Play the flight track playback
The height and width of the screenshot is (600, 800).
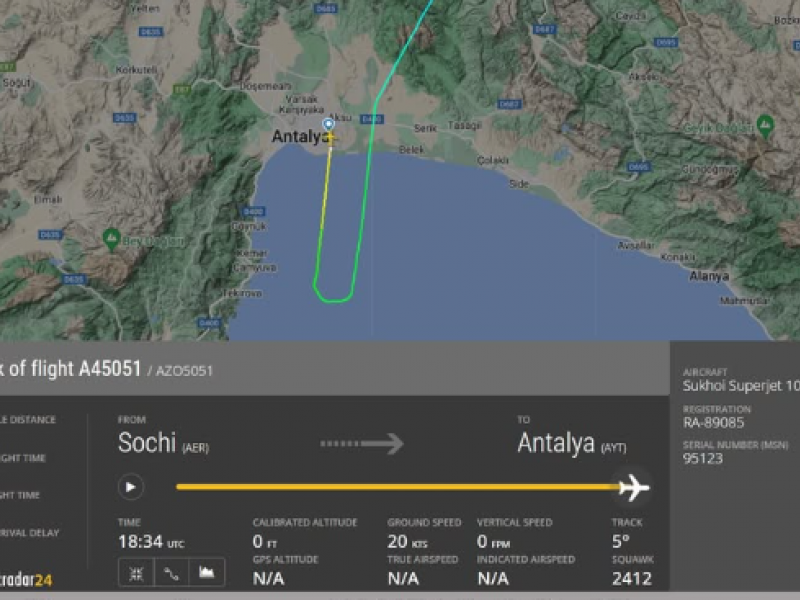coord(131,487)
